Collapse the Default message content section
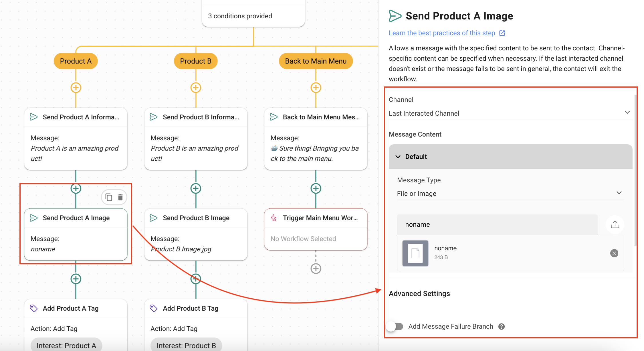Image resolution: width=644 pixels, height=351 pixels. 398,157
